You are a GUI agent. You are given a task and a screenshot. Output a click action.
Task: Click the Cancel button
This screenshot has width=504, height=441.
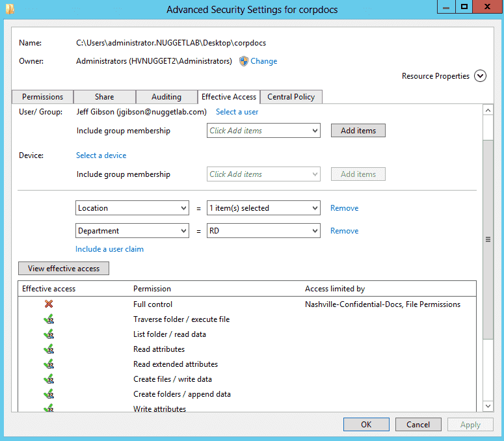pos(418,425)
